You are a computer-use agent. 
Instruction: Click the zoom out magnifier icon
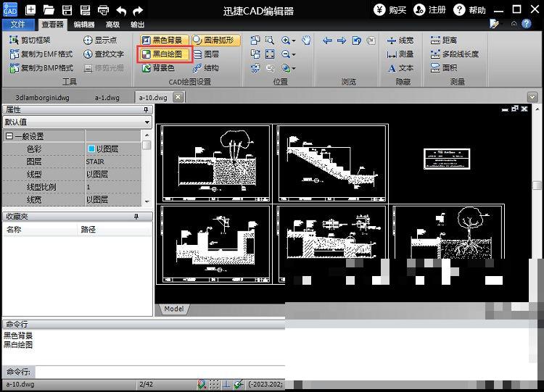(x=285, y=54)
